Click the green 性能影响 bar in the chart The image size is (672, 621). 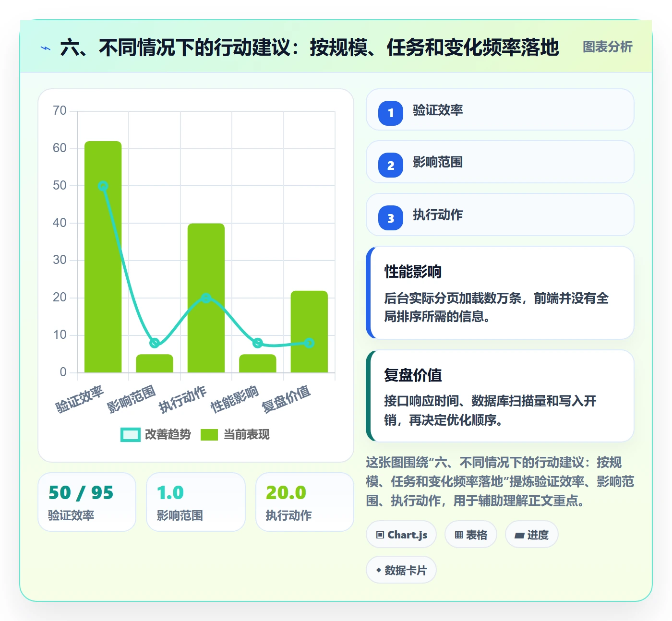coord(258,363)
